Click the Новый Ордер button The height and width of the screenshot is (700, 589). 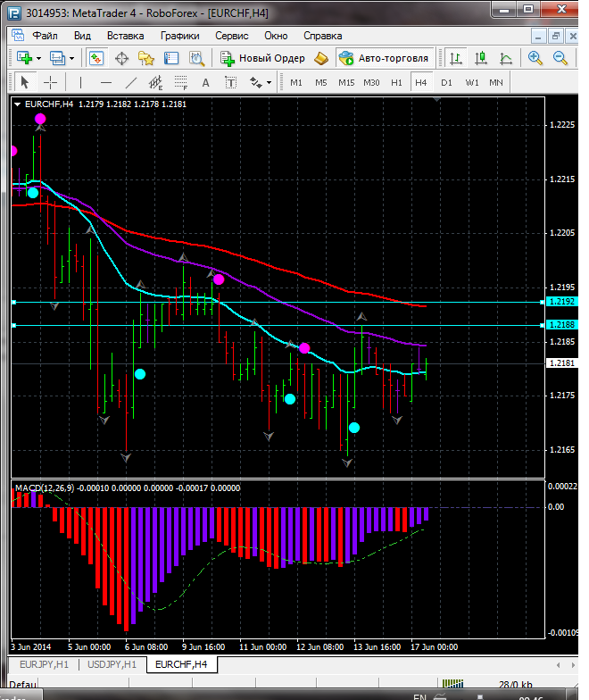point(263,58)
